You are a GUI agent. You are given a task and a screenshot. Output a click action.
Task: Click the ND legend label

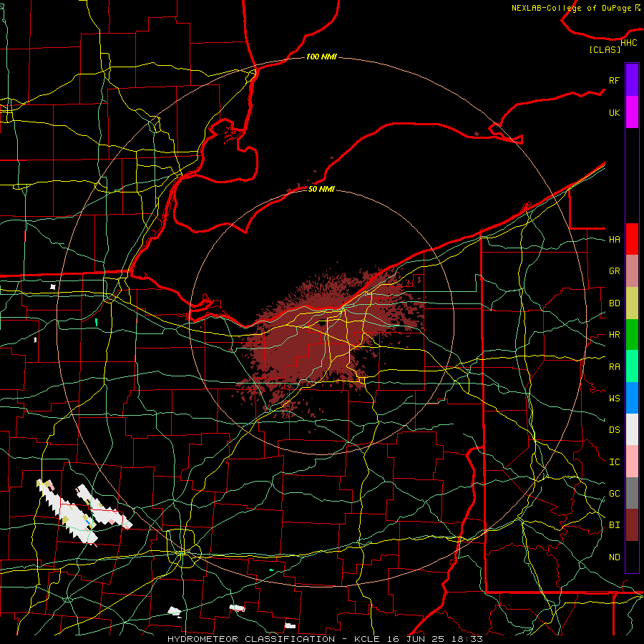click(614, 557)
